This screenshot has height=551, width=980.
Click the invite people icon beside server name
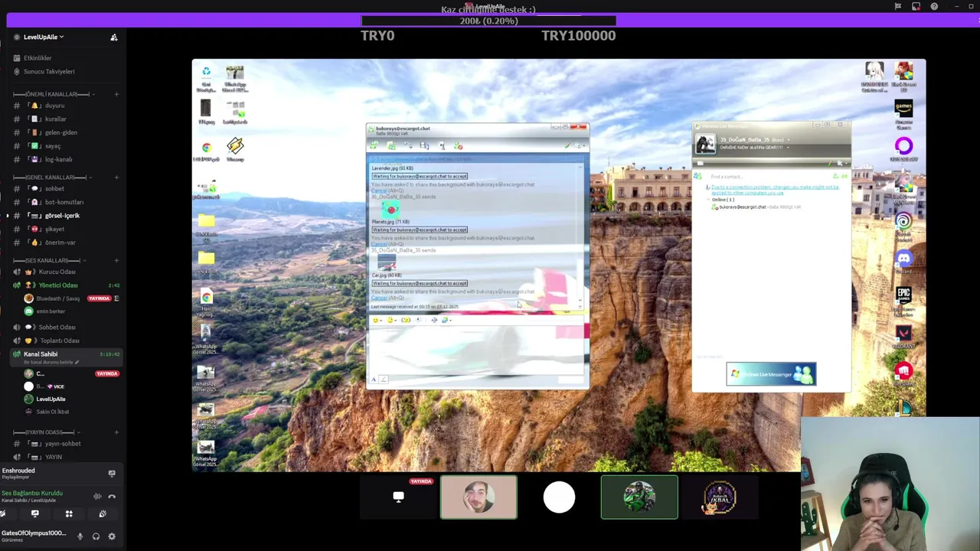[114, 37]
